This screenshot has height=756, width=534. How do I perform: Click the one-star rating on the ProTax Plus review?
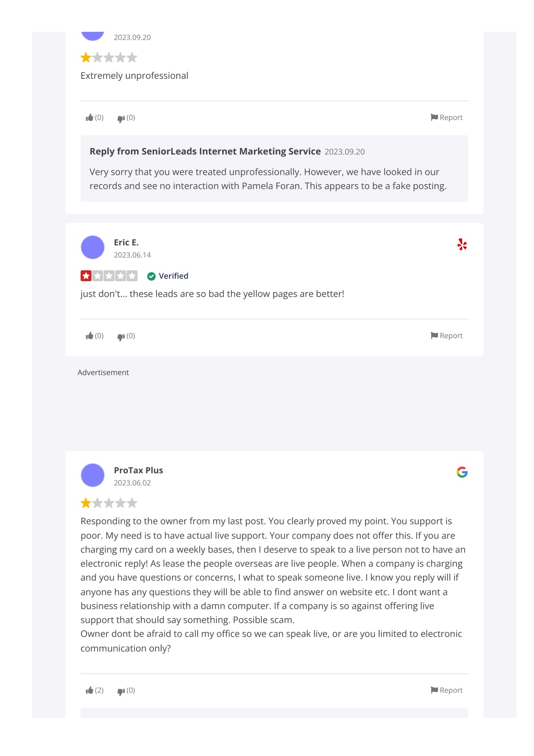(109, 503)
